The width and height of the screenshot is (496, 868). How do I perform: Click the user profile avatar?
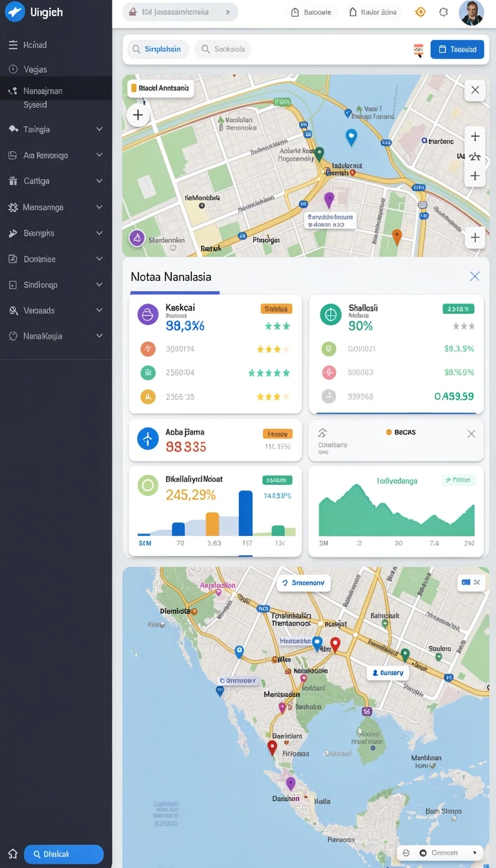471,12
